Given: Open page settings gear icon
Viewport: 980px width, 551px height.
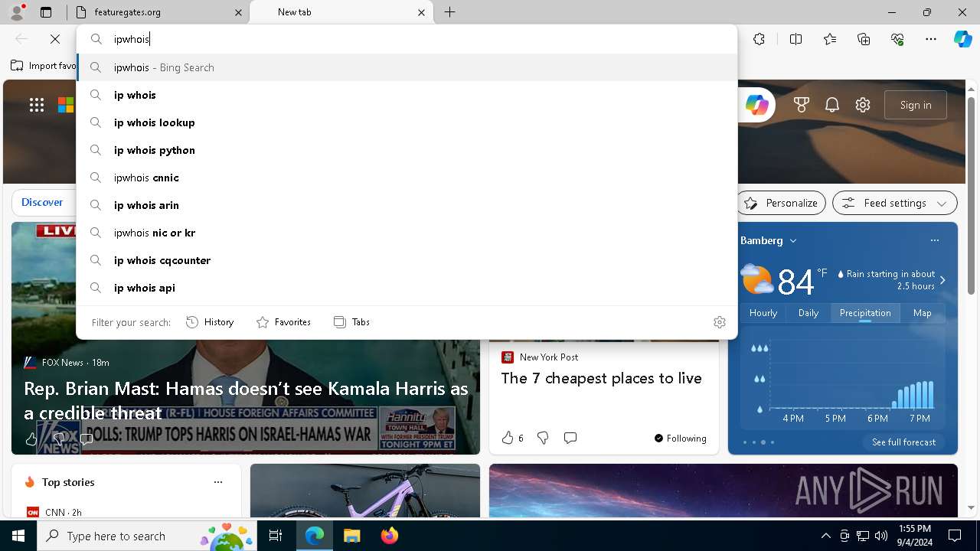Looking at the screenshot, I should tap(863, 105).
